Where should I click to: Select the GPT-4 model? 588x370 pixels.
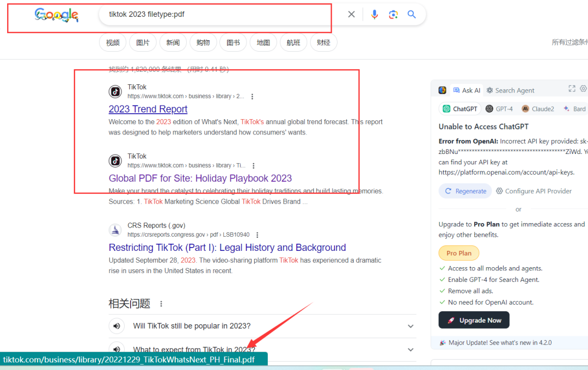[x=499, y=109]
